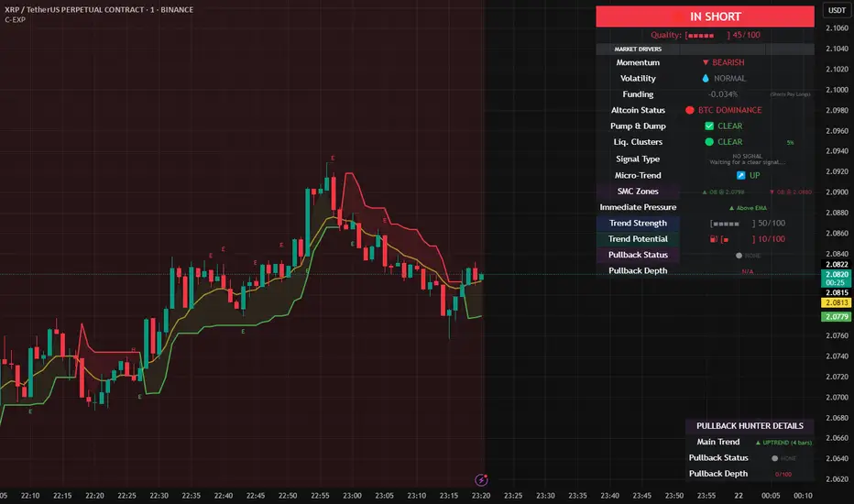Click the red down triangle beside BEARISH

tap(706, 62)
